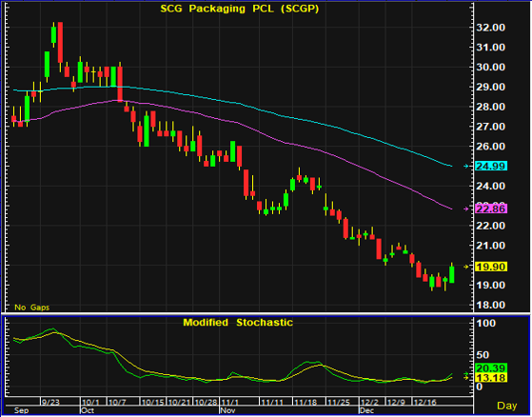Screen dimensions: 532x417
Task: Click the 9/23 date marker
Action: 50,402
